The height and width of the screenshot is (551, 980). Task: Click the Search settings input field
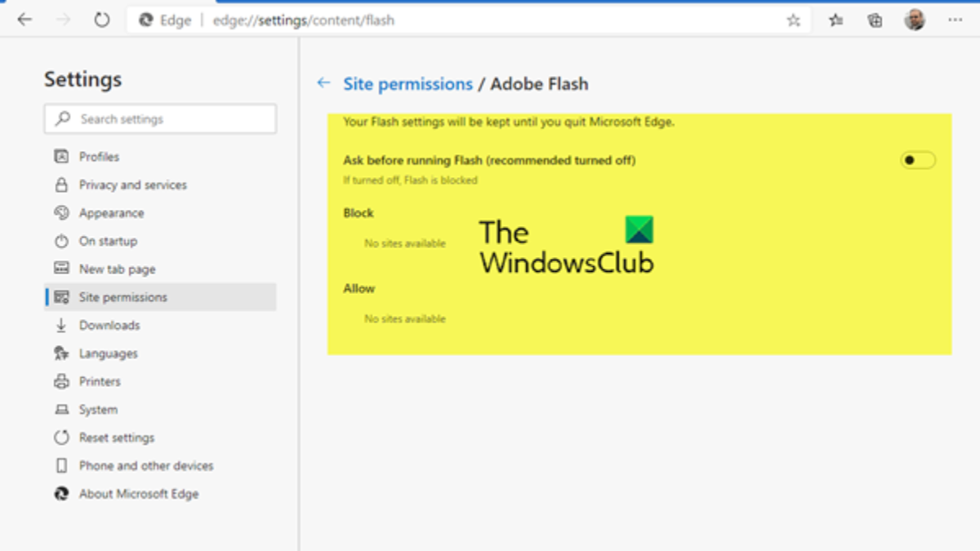(x=160, y=119)
